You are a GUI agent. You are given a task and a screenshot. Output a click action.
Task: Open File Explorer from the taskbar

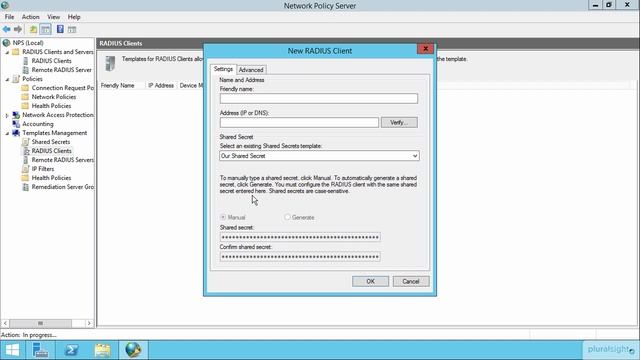tap(102, 350)
